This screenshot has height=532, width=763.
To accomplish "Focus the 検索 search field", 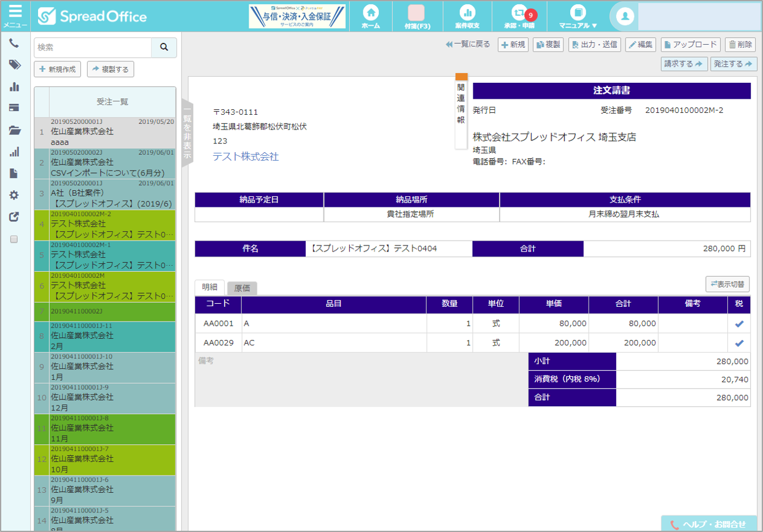I will coord(93,47).
